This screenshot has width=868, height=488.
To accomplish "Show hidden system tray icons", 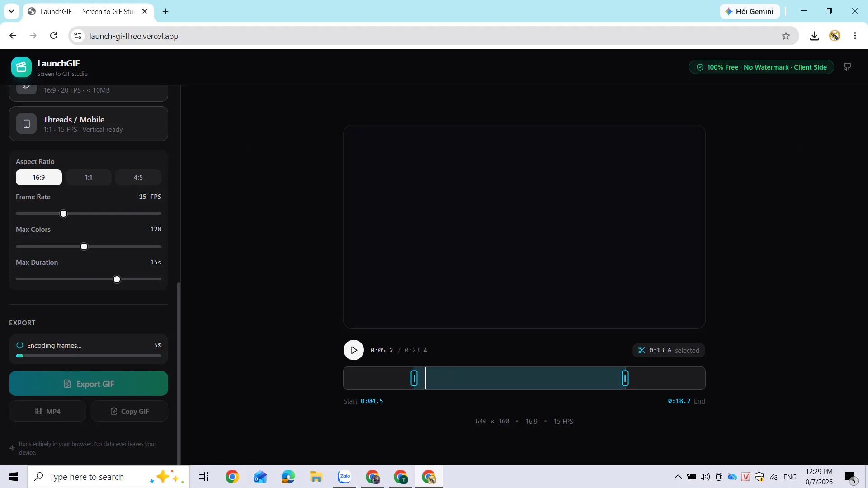I will pos(678,477).
